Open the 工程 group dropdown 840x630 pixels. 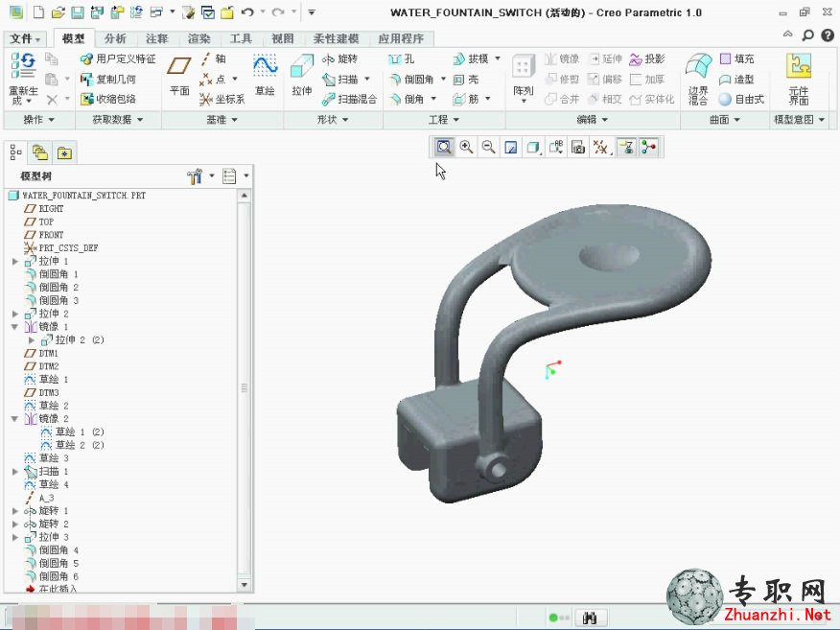click(444, 120)
